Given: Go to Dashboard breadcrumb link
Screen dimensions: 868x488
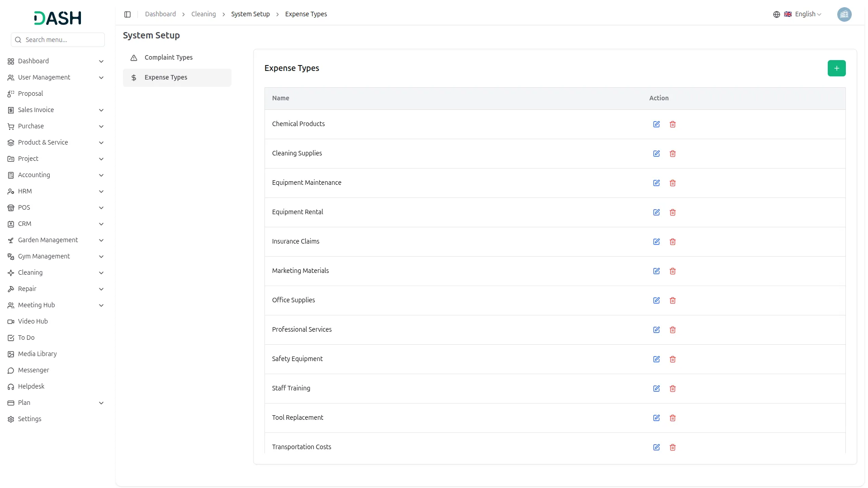Looking at the screenshot, I should tap(160, 14).
